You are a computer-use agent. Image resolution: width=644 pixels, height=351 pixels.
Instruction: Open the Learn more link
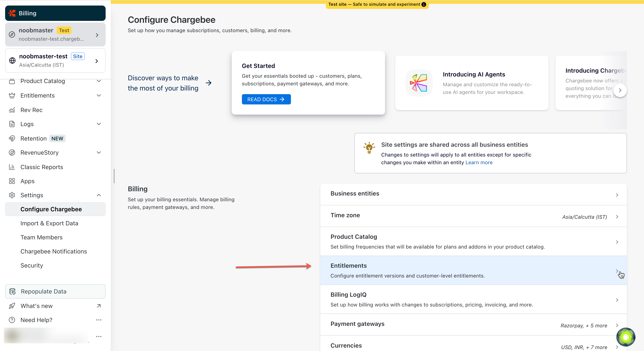(x=479, y=163)
